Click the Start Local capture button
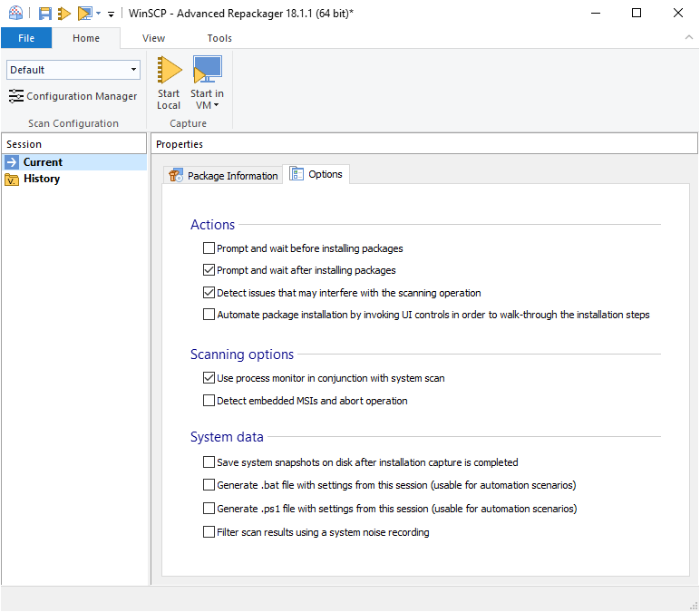The height and width of the screenshot is (612, 700). pyautogui.click(x=169, y=83)
